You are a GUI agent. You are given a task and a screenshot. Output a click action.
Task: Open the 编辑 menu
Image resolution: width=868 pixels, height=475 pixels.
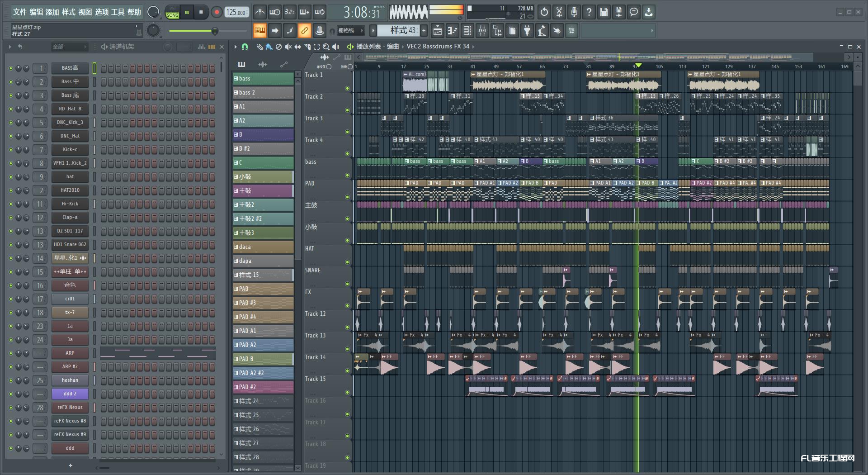point(36,12)
